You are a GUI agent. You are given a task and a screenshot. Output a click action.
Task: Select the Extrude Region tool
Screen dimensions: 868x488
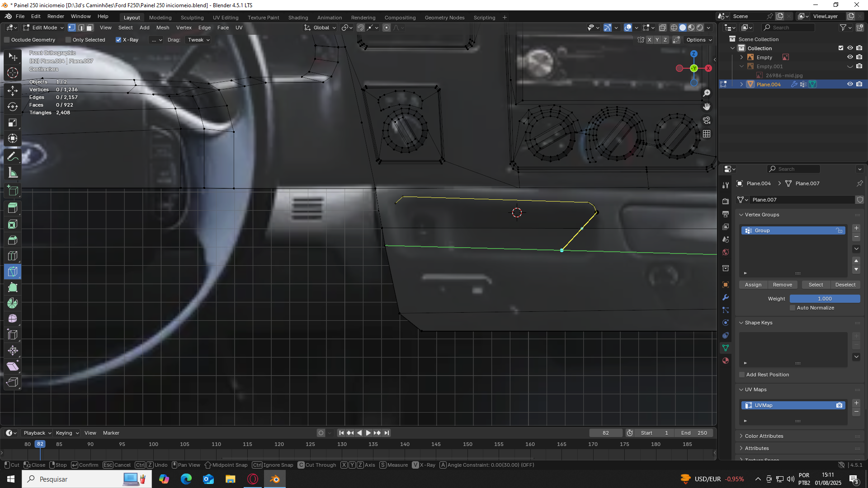tap(13, 208)
